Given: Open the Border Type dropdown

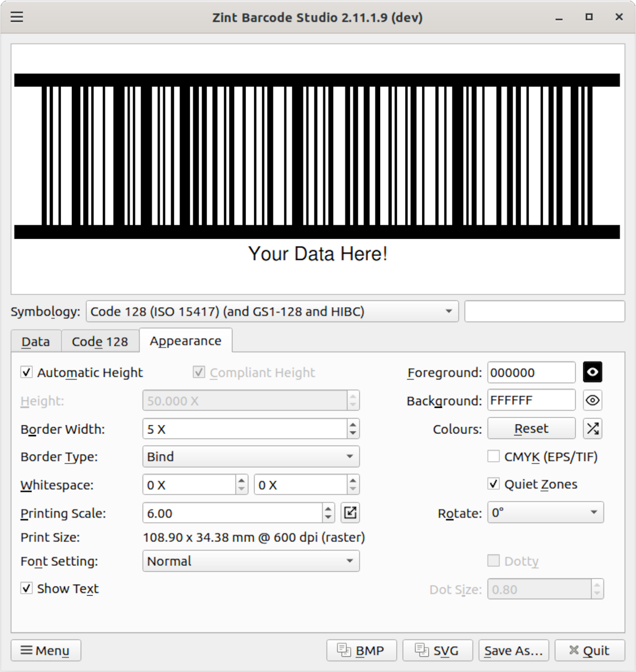Looking at the screenshot, I should tap(251, 457).
